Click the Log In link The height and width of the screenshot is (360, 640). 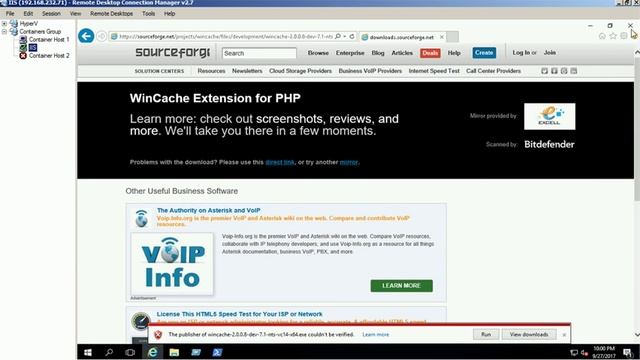(x=521, y=53)
